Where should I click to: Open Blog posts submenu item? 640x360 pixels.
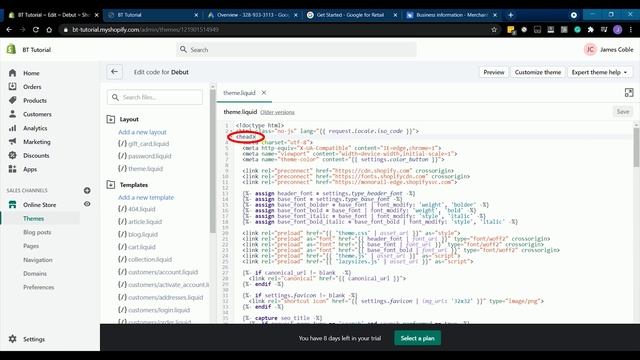click(37, 232)
